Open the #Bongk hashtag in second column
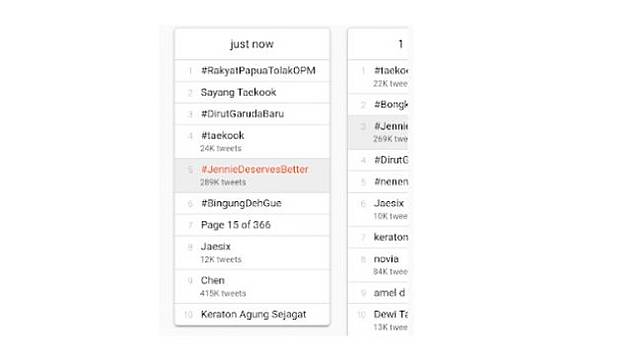Image resolution: width=644 pixels, height=361 pixels. 378,105
